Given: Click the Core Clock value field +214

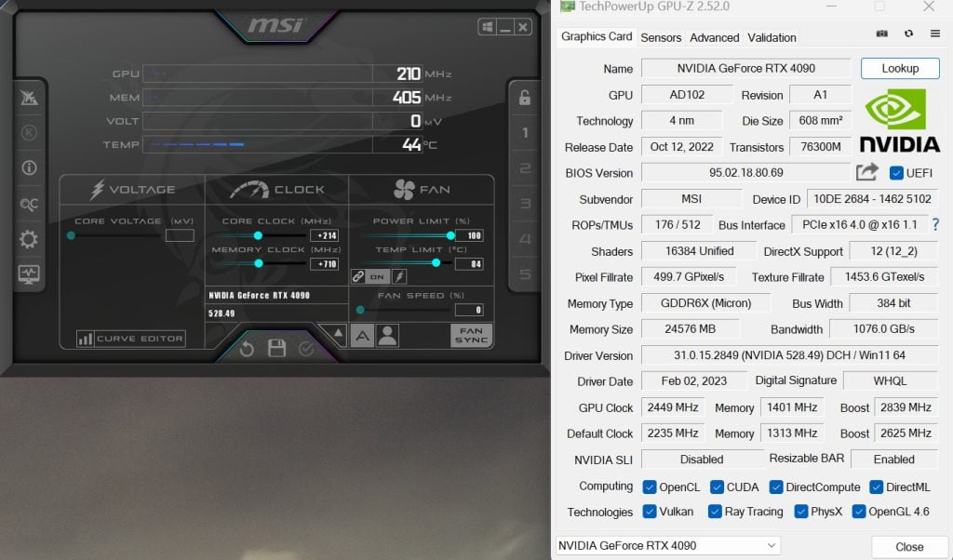Looking at the screenshot, I should [x=325, y=235].
